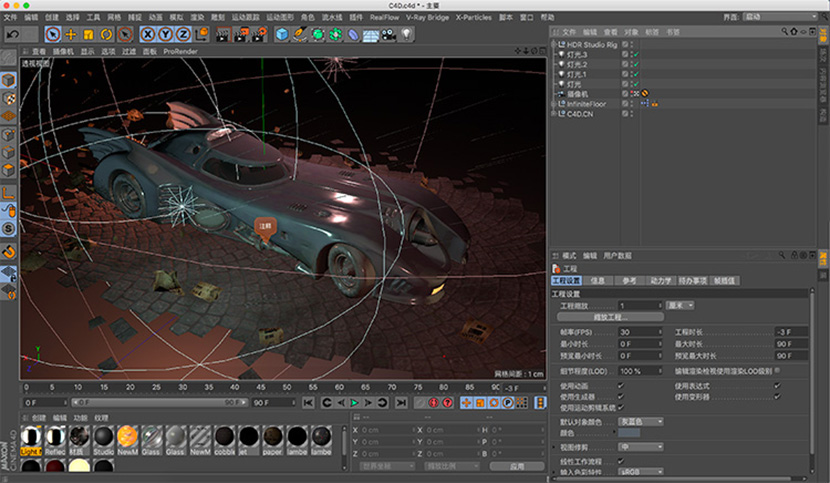Switch to the 动力学 tab
Screen dimensions: 830x483
pos(662,281)
